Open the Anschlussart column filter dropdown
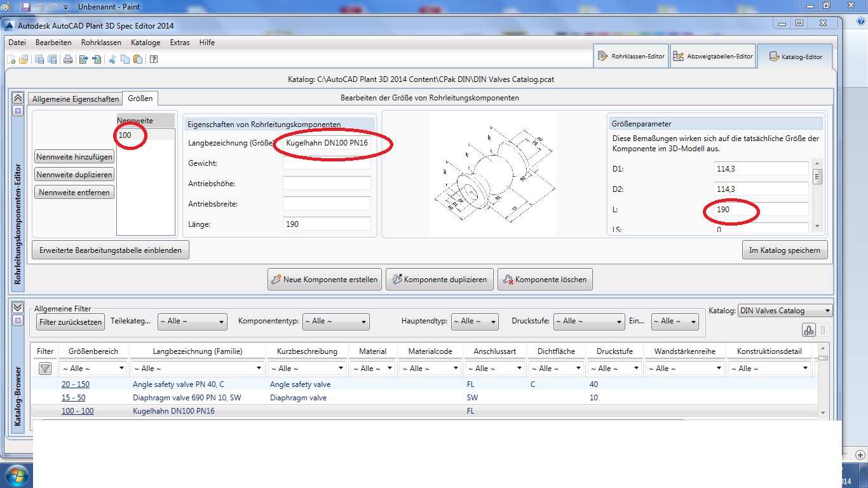Viewport: 868px width, 488px height. [x=494, y=368]
